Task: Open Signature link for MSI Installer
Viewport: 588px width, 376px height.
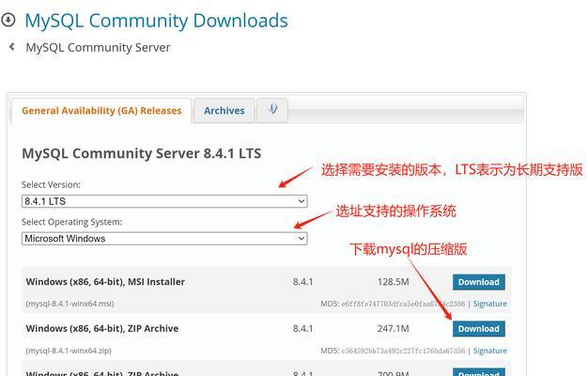Action: [x=489, y=304]
